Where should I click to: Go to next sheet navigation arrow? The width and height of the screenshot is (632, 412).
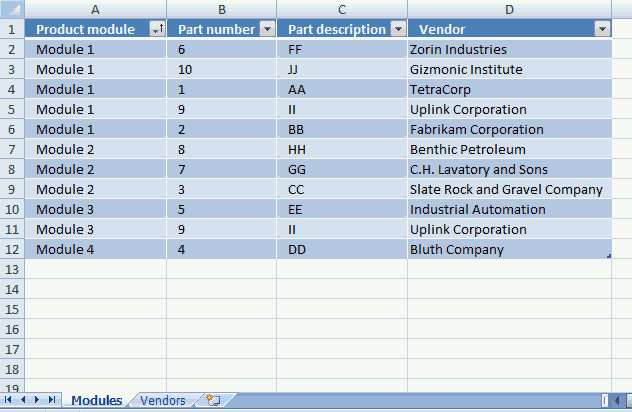click(37, 400)
